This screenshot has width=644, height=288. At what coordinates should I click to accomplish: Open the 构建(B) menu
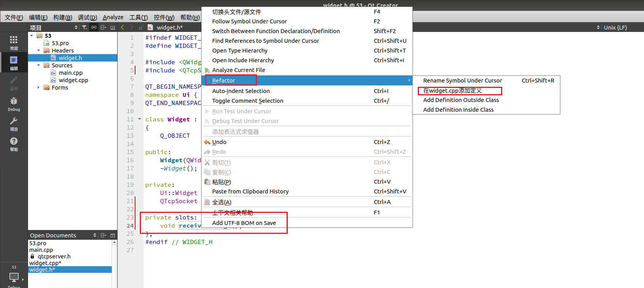pyautogui.click(x=63, y=17)
